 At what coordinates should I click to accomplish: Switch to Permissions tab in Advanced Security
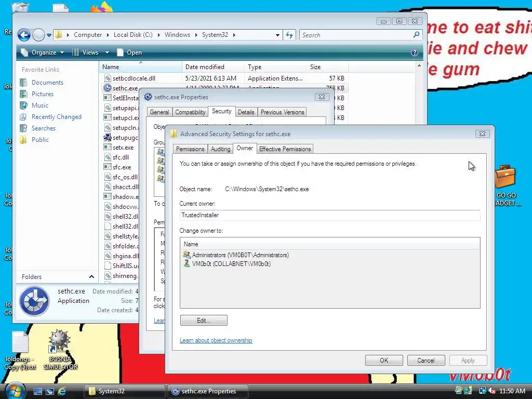pyautogui.click(x=190, y=149)
